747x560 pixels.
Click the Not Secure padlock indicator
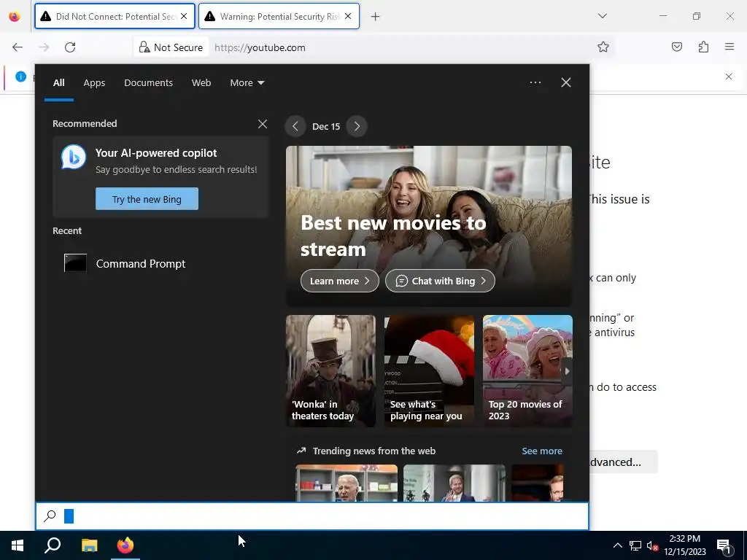tap(171, 47)
